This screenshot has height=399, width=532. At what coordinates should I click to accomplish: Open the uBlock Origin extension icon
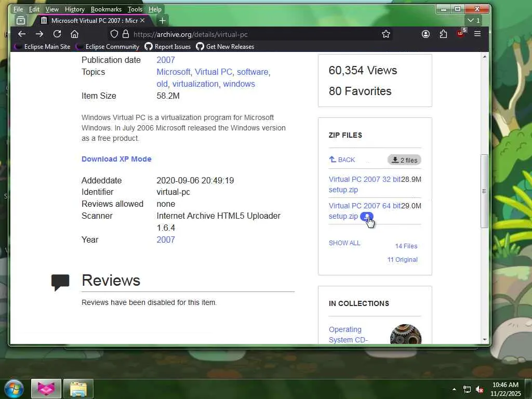461,33
